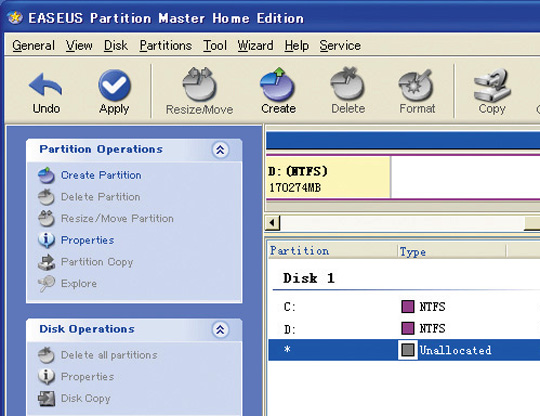Click the Disk 1 heading

tap(309, 278)
